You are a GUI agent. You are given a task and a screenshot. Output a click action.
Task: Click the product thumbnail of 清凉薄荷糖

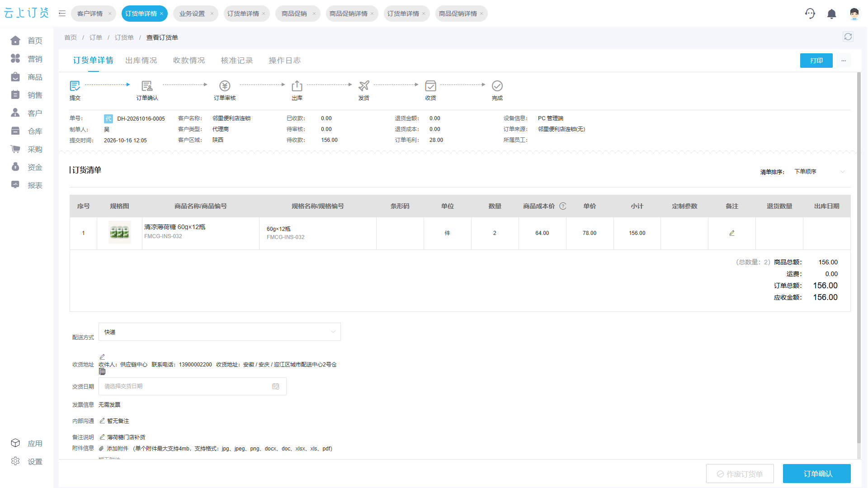click(x=120, y=233)
